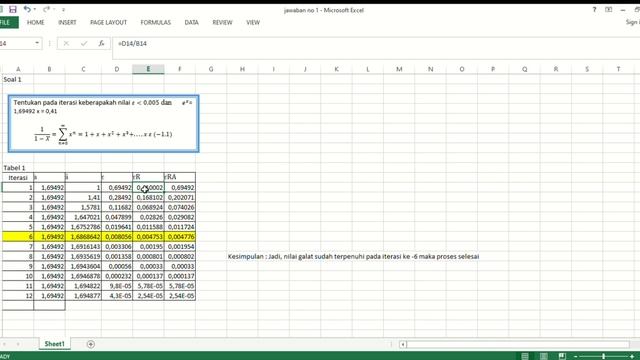The height and width of the screenshot is (360, 640).
Task: Switch to the INSERT ribbon tab
Action: tap(67, 22)
